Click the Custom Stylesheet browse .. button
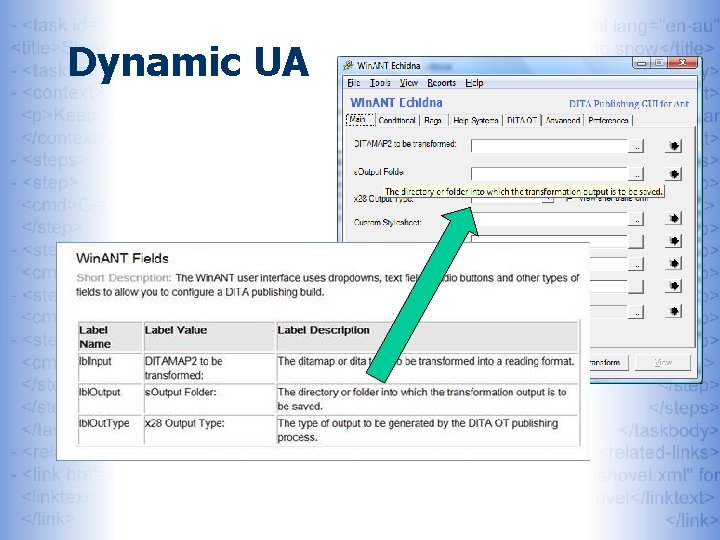Viewport: 720px width, 540px height. pos(636,219)
